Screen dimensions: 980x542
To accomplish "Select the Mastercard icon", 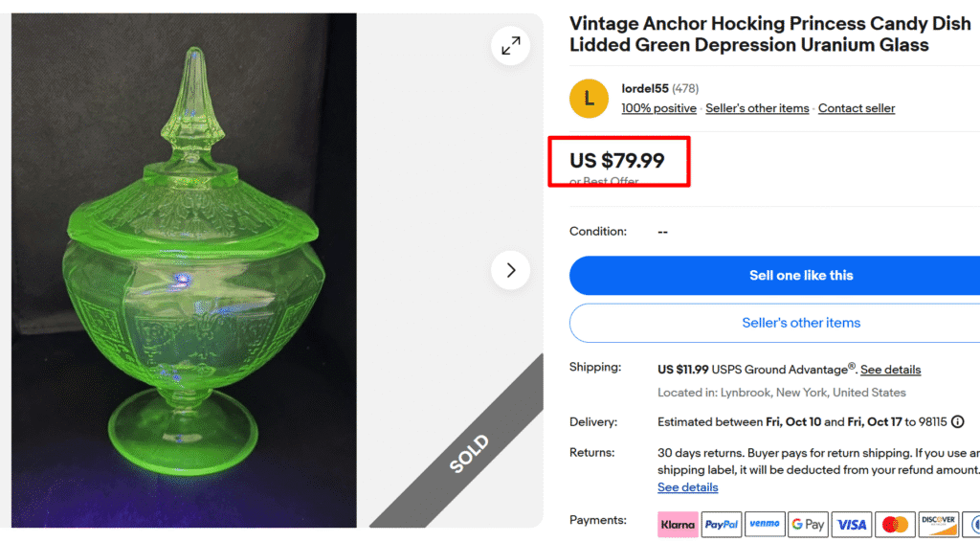I will tap(895, 524).
